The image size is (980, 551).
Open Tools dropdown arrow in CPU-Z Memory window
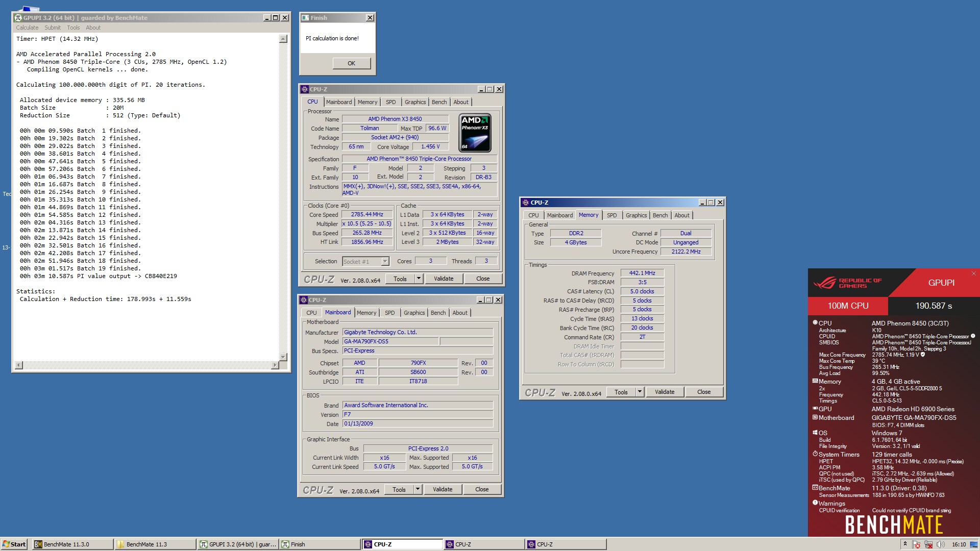640,392
